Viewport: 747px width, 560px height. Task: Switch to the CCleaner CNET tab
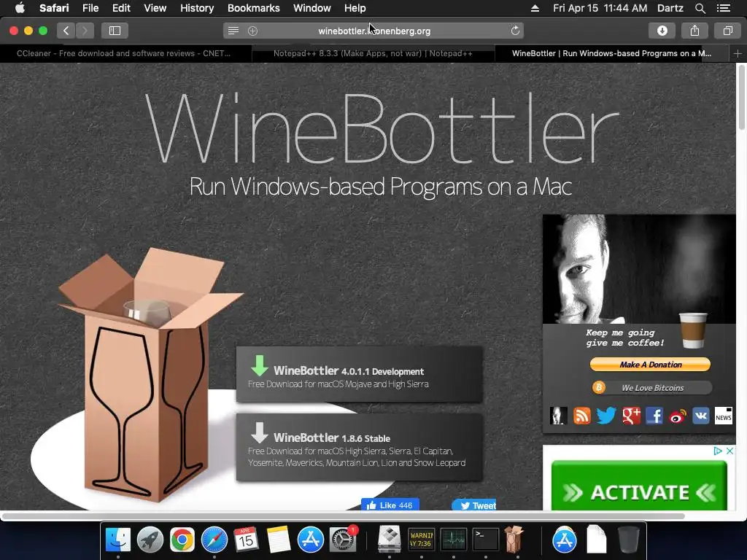pos(124,54)
